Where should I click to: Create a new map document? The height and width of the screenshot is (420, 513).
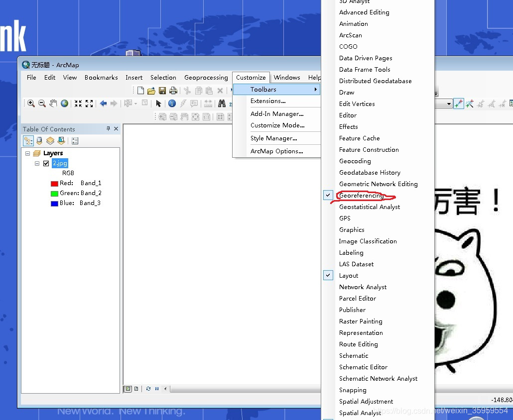point(140,91)
